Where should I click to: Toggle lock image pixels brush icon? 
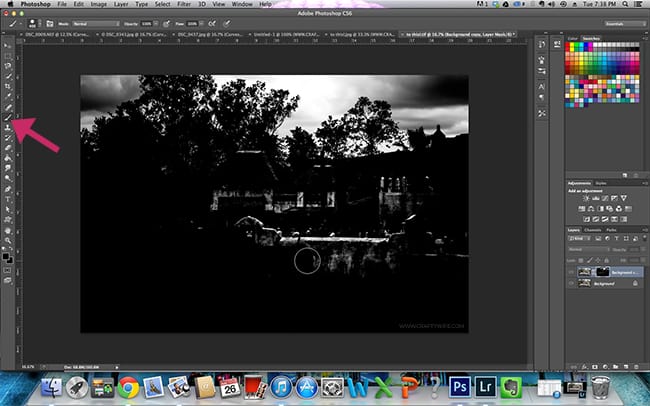click(x=589, y=260)
